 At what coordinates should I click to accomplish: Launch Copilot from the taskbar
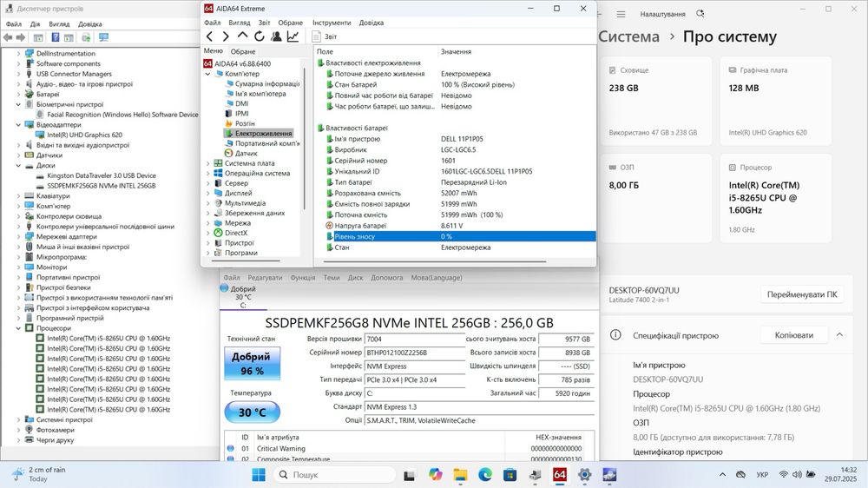click(436, 475)
